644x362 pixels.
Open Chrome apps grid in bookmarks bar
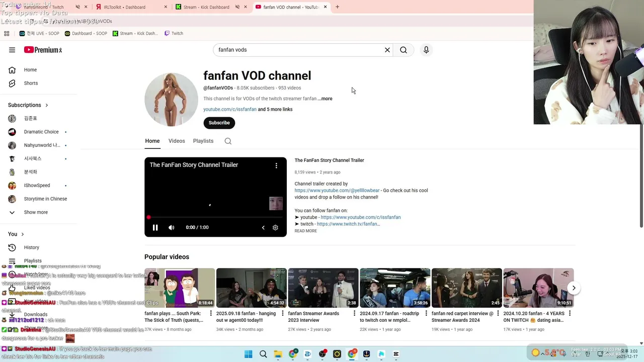pos(7,33)
